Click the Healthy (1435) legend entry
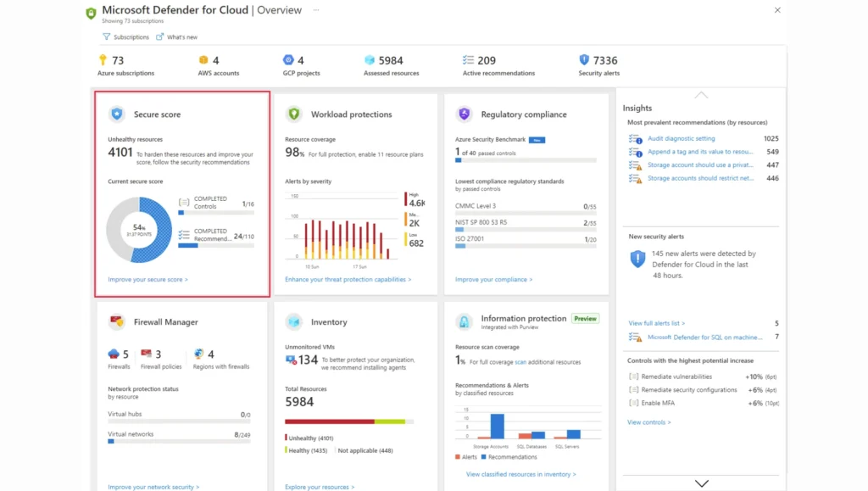This screenshot has height=491, width=868. tap(307, 450)
